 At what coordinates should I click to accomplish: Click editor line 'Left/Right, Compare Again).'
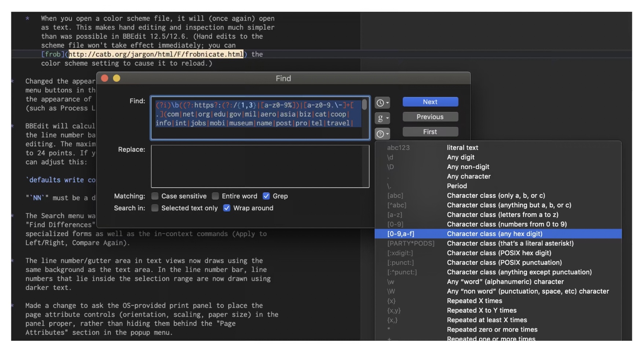[x=77, y=243]
